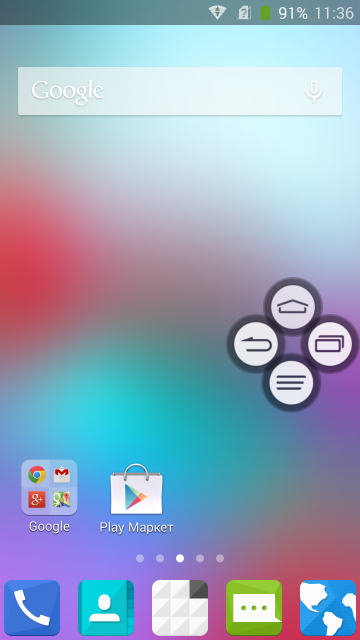Open the Phone dialer app

[x=32, y=608]
